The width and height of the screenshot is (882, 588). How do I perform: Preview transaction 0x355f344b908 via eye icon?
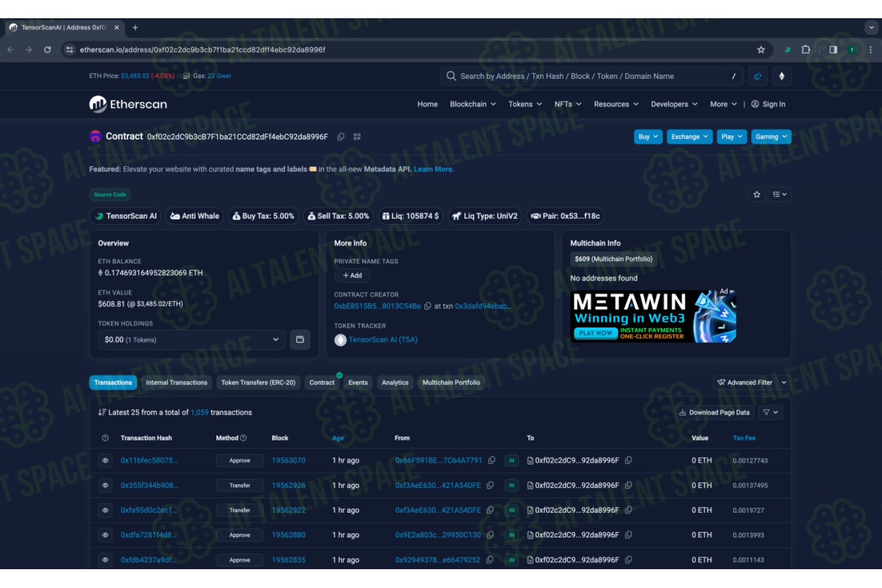coord(105,486)
